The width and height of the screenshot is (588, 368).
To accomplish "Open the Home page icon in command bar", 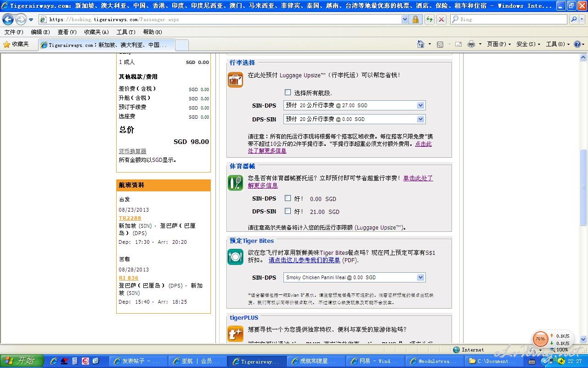I will coord(420,44).
